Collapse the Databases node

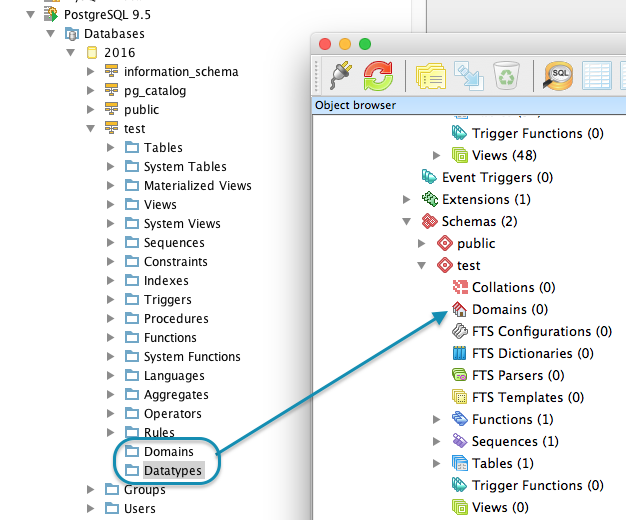point(50,34)
